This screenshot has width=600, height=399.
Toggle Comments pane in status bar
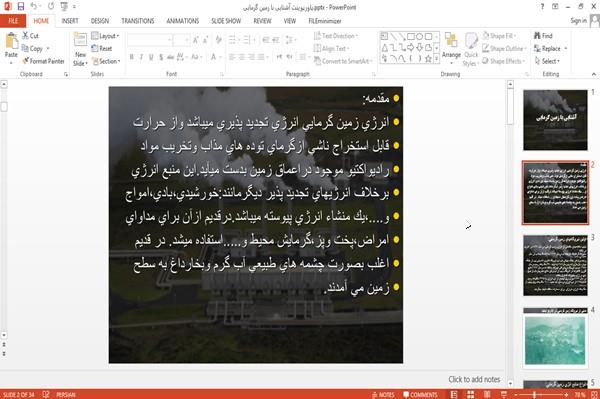pyautogui.click(x=420, y=394)
